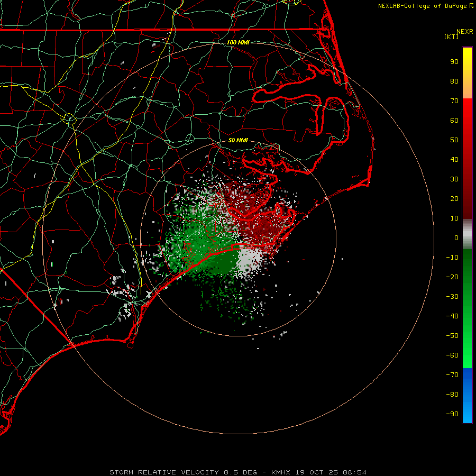Image resolution: width=476 pixels, height=476 pixels.
Task: Click the -80 value on velocity scale
Action: point(452,395)
